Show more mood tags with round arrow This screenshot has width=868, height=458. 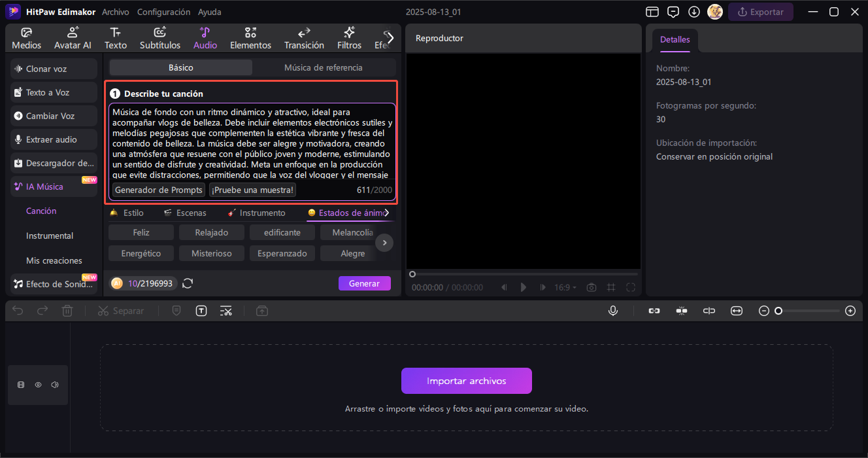[385, 243]
